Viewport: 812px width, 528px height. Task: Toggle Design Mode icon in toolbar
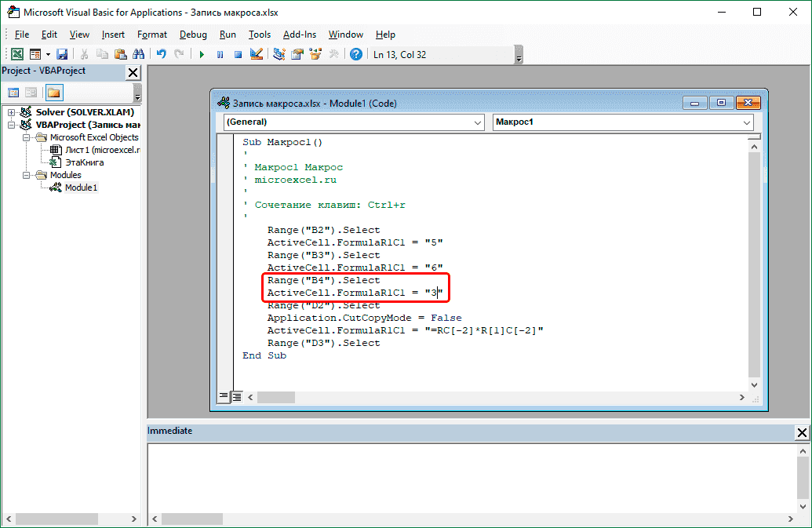[x=256, y=54]
